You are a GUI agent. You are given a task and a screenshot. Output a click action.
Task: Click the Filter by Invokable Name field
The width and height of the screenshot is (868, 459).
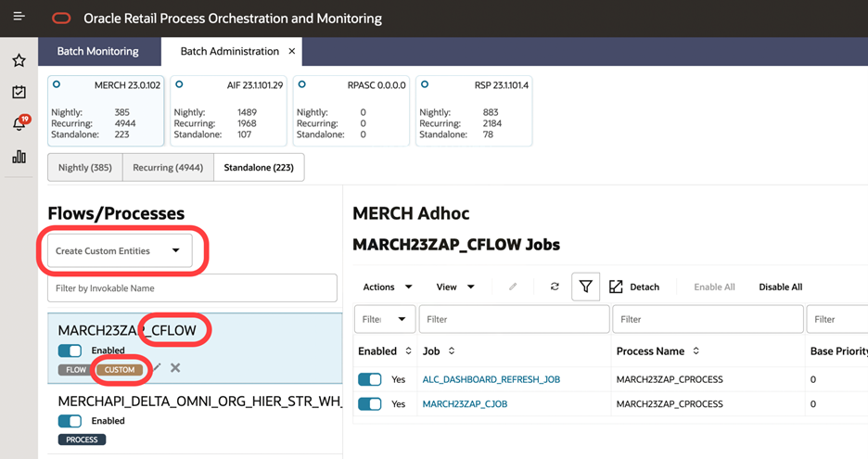(x=192, y=287)
